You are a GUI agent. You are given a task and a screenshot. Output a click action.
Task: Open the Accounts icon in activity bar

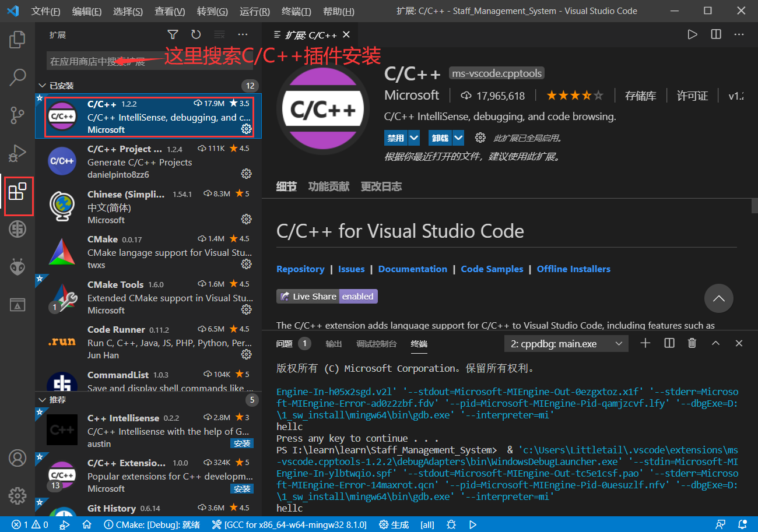pyautogui.click(x=17, y=458)
